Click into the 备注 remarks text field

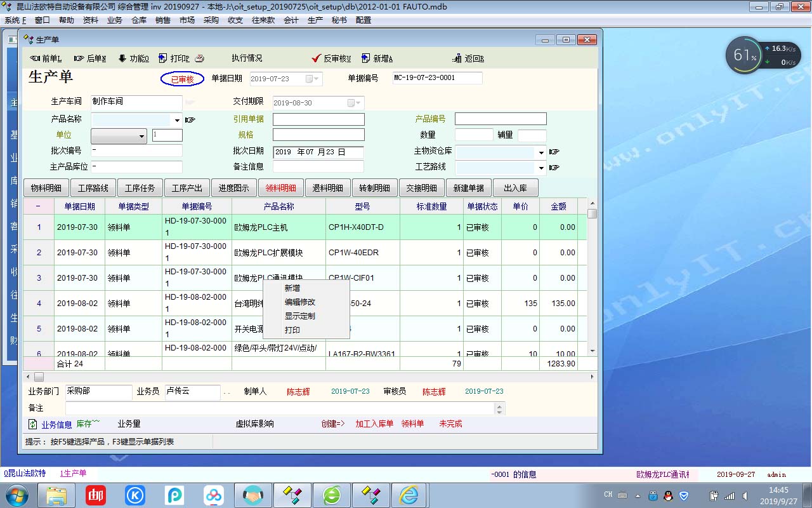(279, 408)
